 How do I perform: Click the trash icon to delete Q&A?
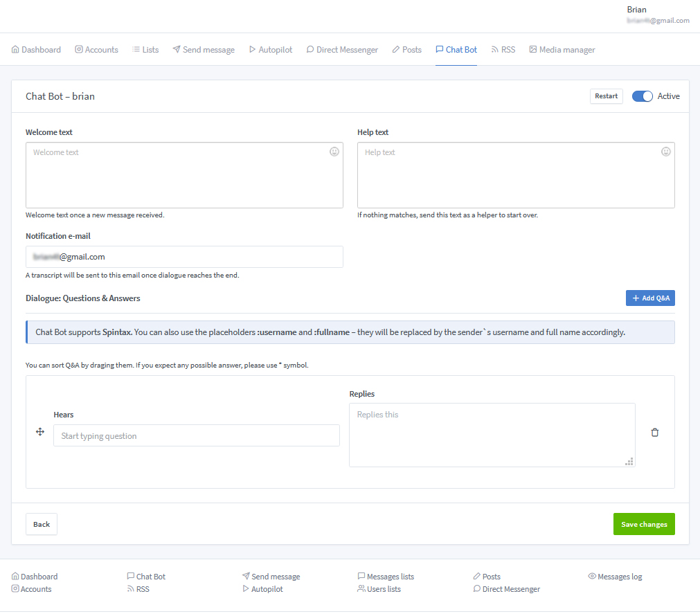tap(654, 433)
